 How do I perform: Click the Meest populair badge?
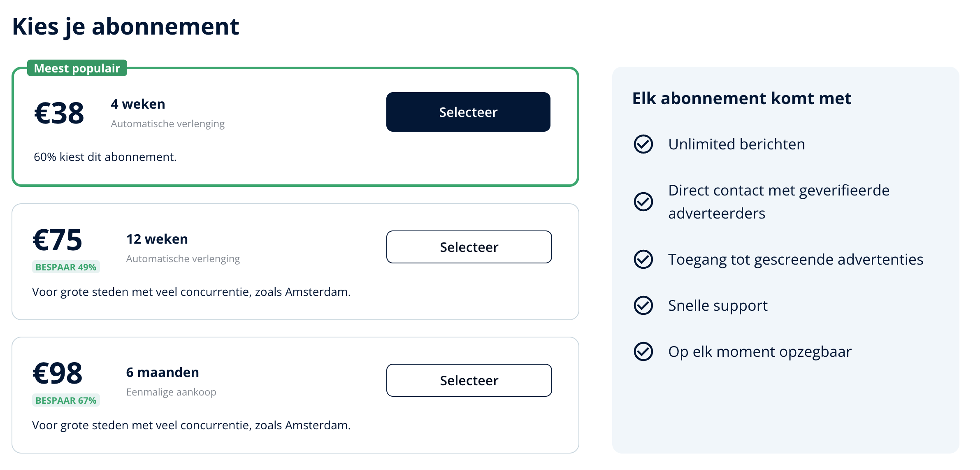point(77,68)
